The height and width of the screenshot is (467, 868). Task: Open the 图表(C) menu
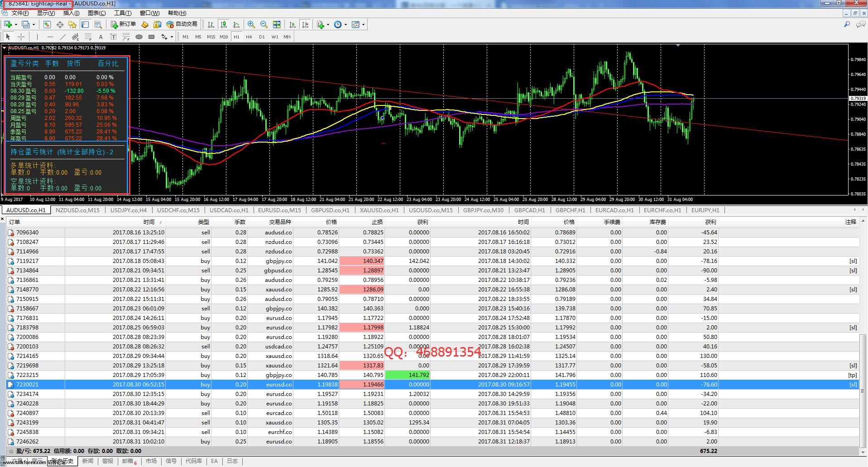[x=96, y=13]
